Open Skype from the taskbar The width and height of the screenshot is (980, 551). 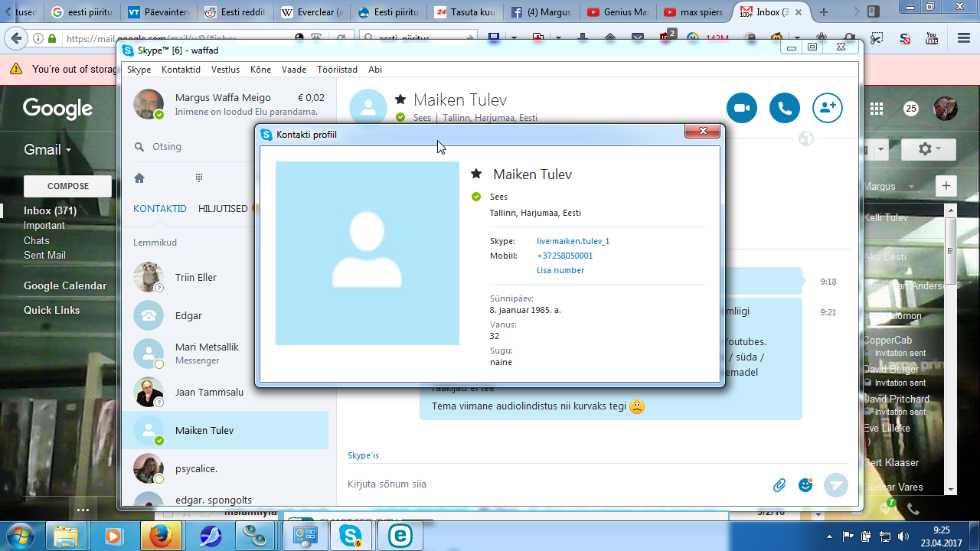pyautogui.click(x=351, y=536)
